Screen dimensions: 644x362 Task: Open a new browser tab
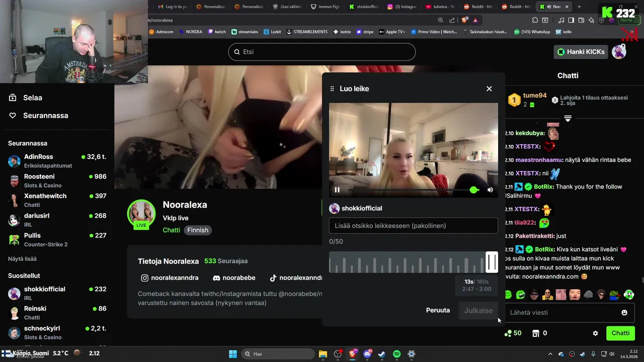[579, 7]
